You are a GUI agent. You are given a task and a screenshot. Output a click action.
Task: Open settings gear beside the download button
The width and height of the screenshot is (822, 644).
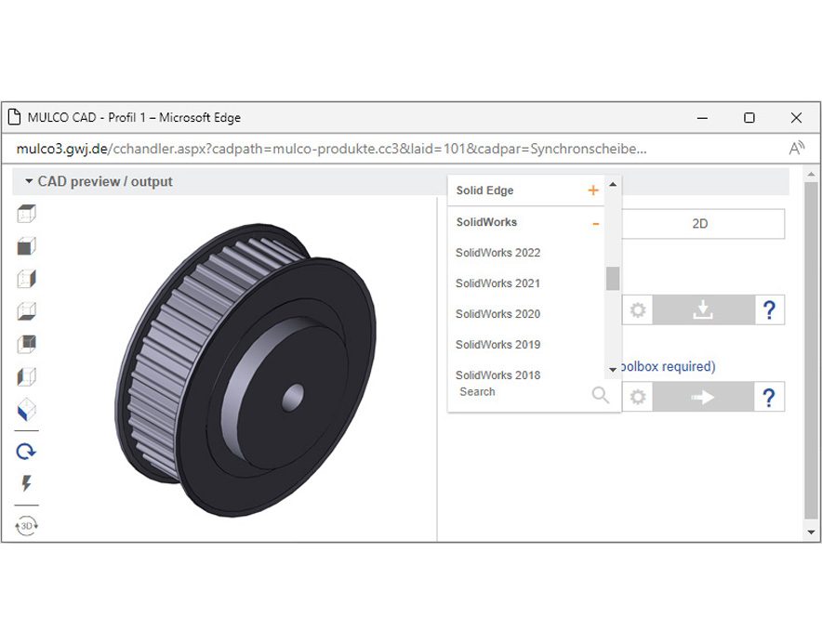point(638,309)
